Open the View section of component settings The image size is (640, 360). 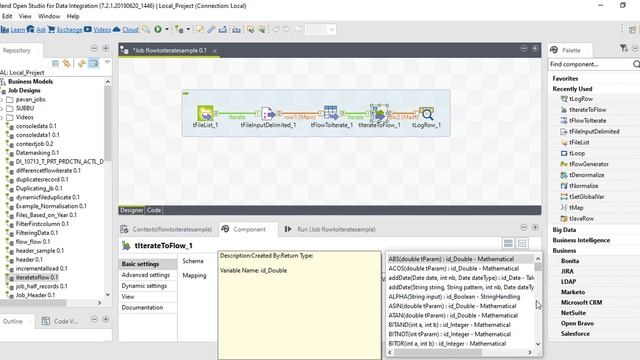pyautogui.click(x=128, y=297)
